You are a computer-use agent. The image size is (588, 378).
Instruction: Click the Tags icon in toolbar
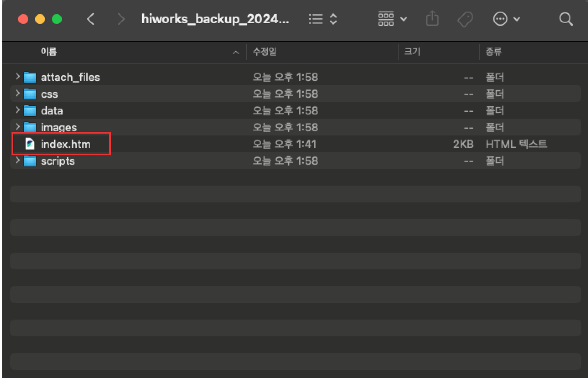pyautogui.click(x=465, y=19)
